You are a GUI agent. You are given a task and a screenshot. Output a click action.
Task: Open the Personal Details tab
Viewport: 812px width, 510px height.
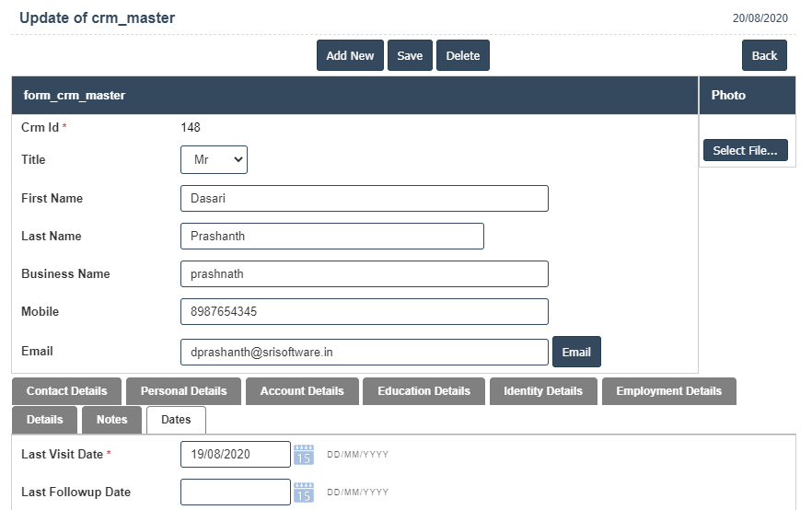(x=183, y=391)
